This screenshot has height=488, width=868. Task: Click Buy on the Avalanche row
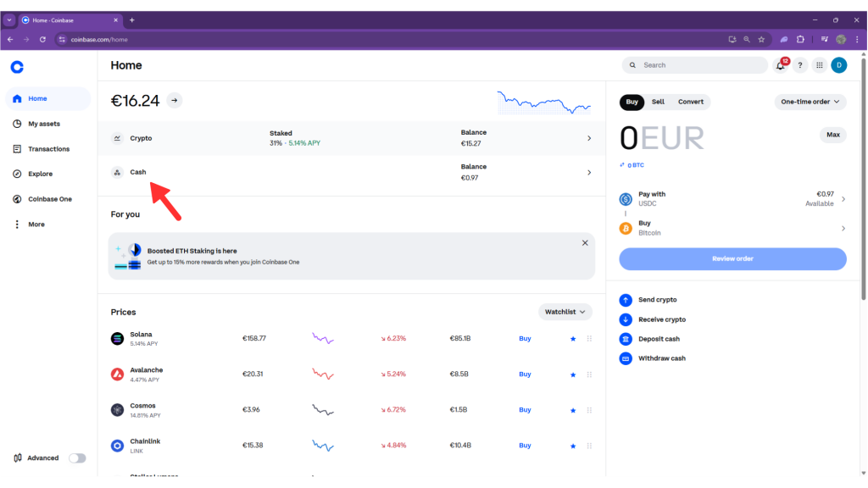(525, 374)
